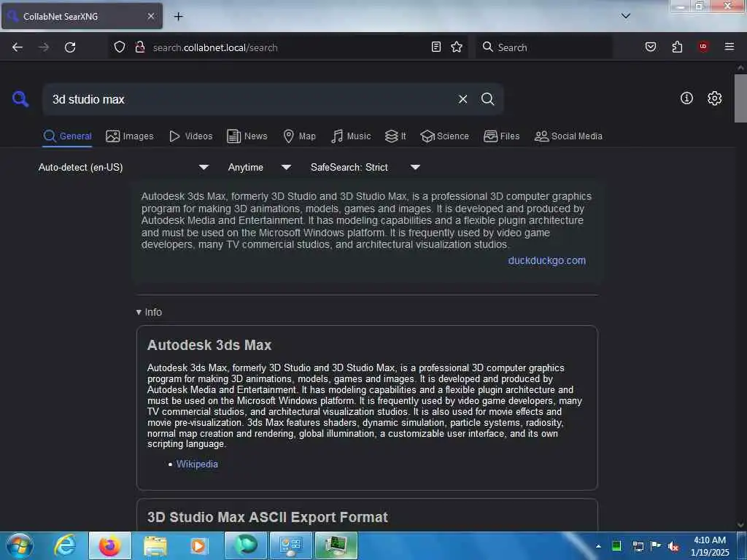The height and width of the screenshot is (560, 747).
Task: Switch to the Videos tab
Action: [190, 136]
